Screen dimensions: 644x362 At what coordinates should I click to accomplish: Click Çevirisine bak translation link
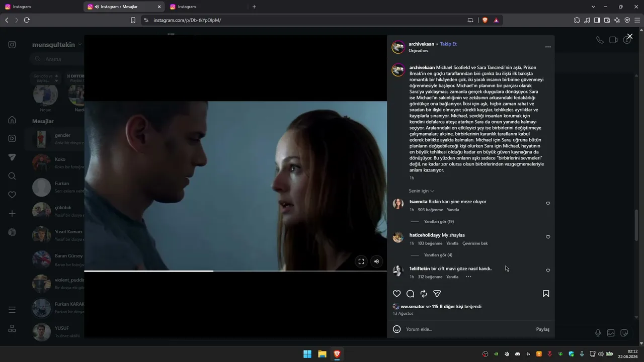(x=475, y=243)
